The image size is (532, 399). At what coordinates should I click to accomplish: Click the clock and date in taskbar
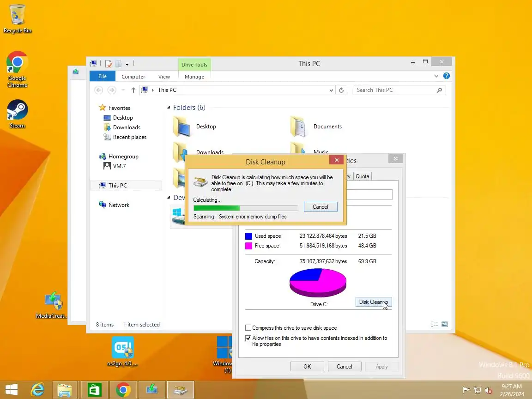point(512,390)
